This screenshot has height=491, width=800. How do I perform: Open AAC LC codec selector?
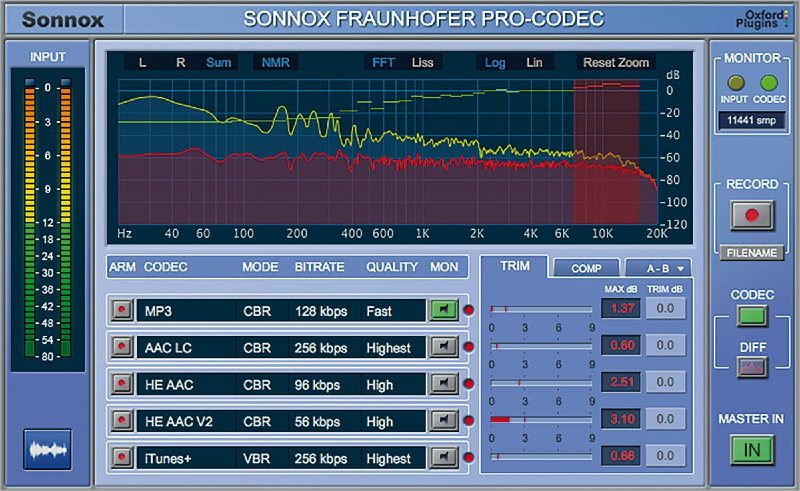(186, 348)
